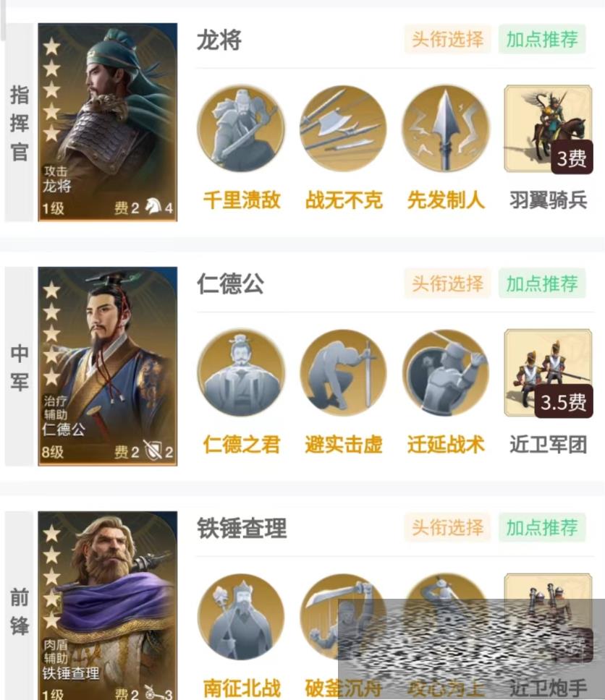Viewport: 605px width, 700px height.
Task: Tap the 迁延战术 shield skill icon
Action: pyautogui.click(x=446, y=373)
